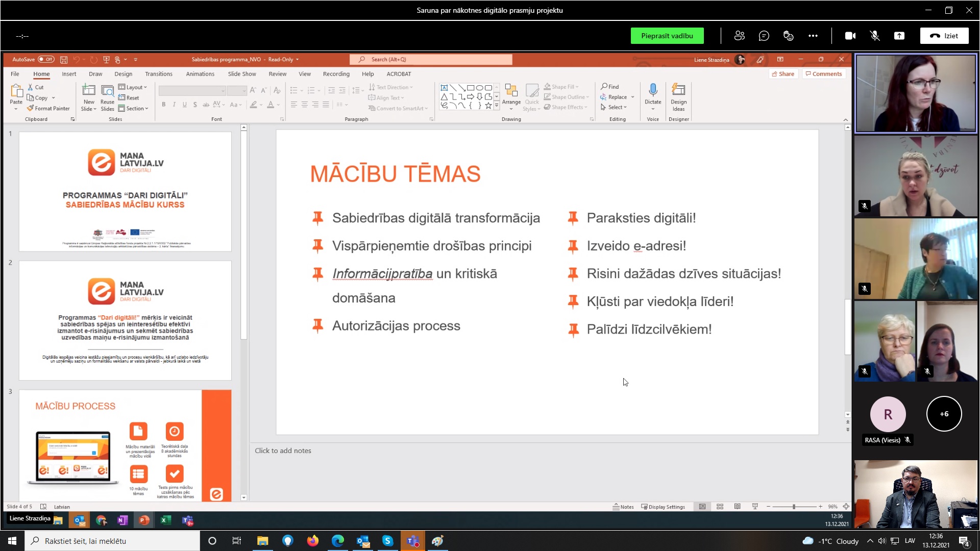This screenshot has height=551, width=980.
Task: Toggle the AutoSave switch
Action: [46, 59]
